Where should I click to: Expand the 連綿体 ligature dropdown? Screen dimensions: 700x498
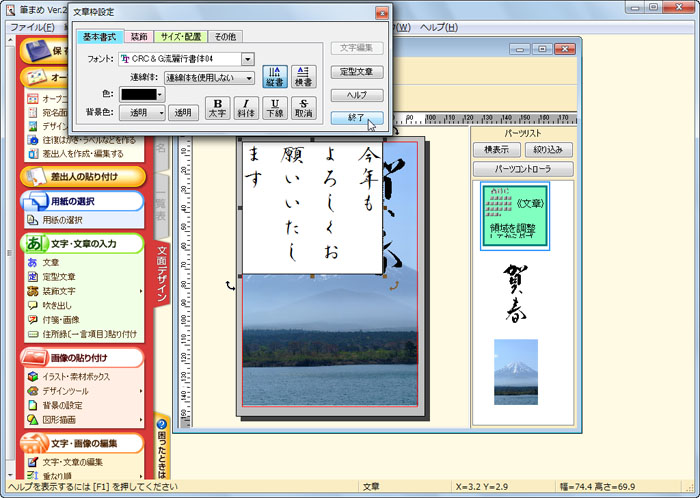[248, 77]
